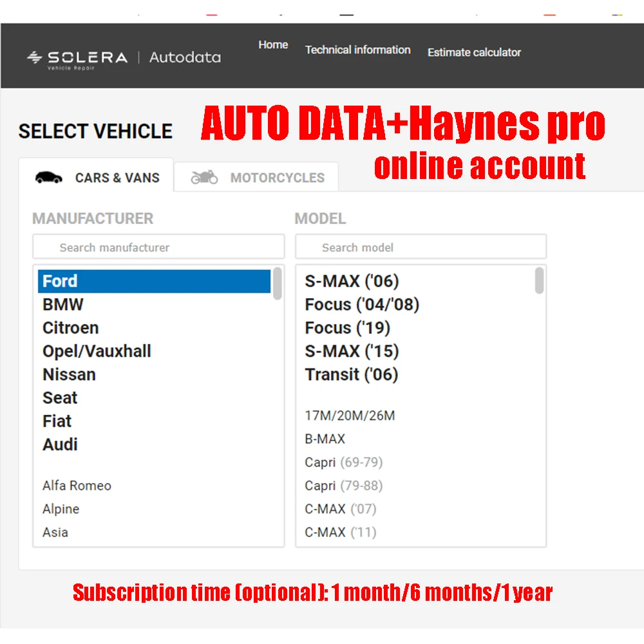Choose Citroen as the manufacturer
Screen dimensions: 644x644
pyautogui.click(x=70, y=327)
